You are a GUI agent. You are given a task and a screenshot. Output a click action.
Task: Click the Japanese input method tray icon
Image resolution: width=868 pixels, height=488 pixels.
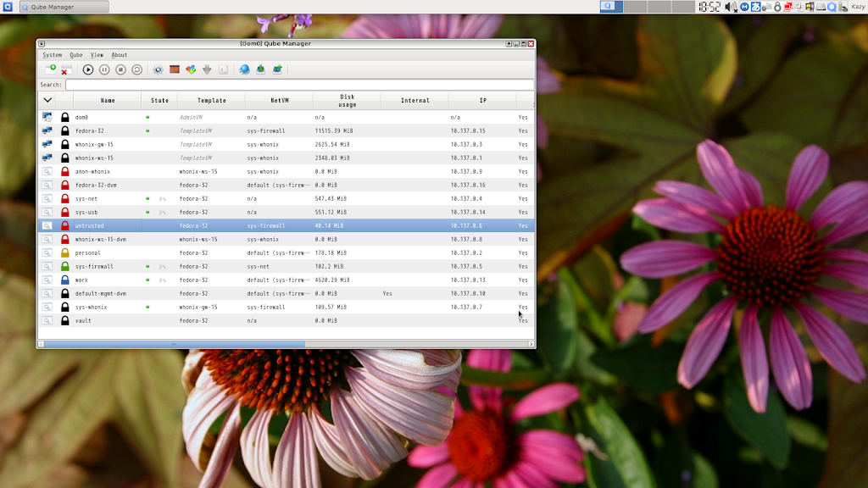coord(755,7)
